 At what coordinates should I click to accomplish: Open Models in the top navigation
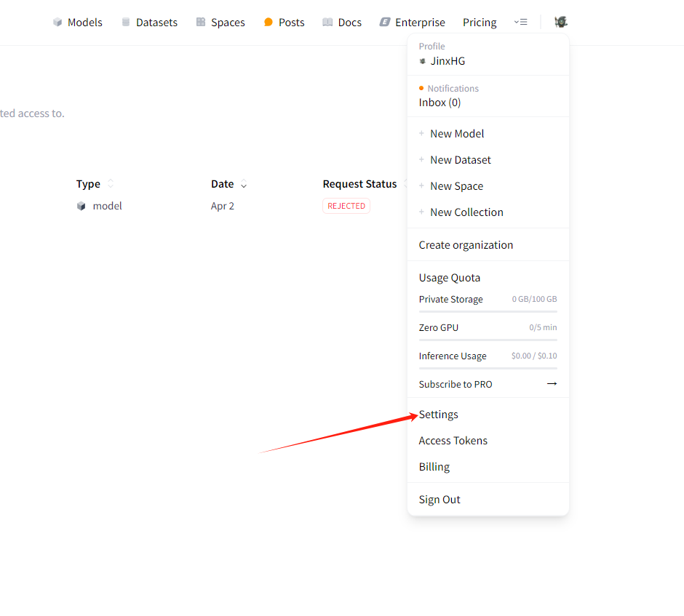click(x=84, y=23)
